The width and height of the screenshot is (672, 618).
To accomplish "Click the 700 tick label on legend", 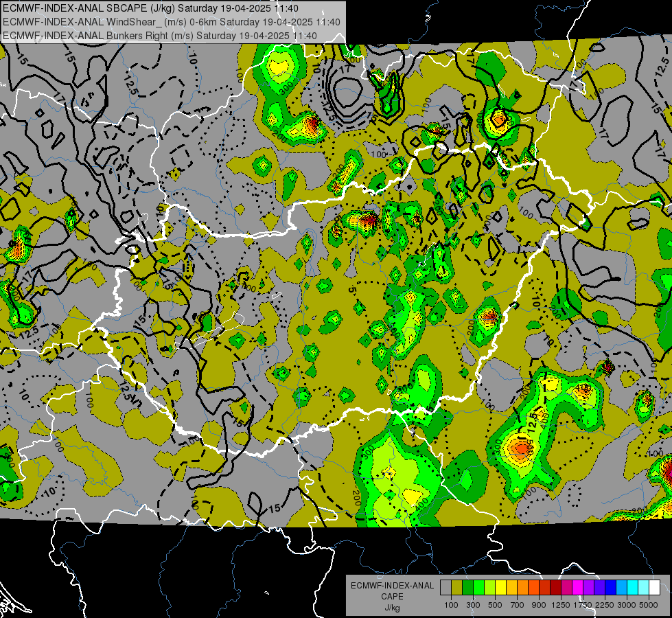I will [x=518, y=605].
